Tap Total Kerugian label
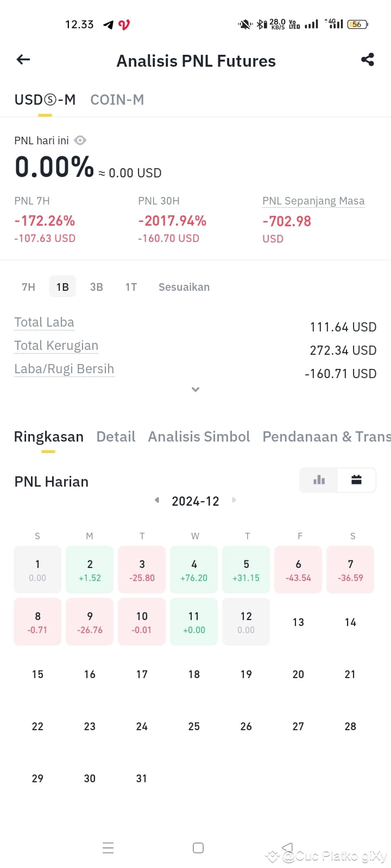This screenshot has height=868, width=391. coord(56,346)
